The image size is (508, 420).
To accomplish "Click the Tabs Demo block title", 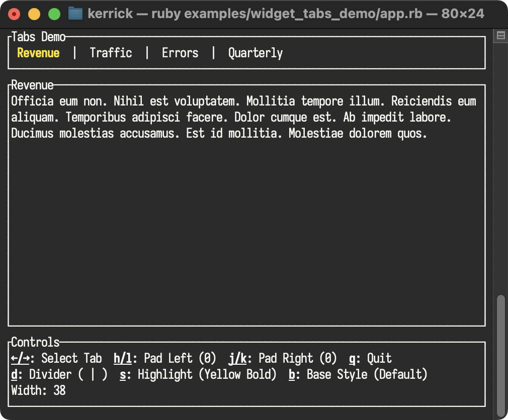I will (x=38, y=37).
